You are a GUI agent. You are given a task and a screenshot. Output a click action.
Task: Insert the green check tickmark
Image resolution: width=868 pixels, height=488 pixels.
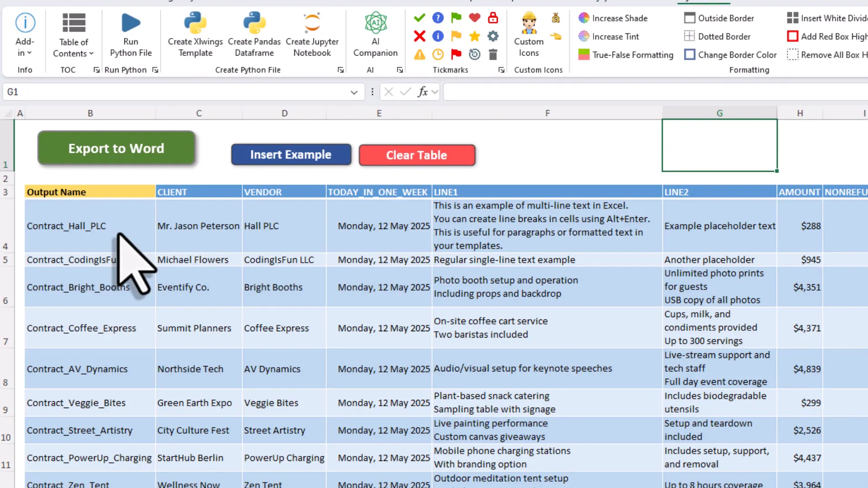tap(419, 18)
